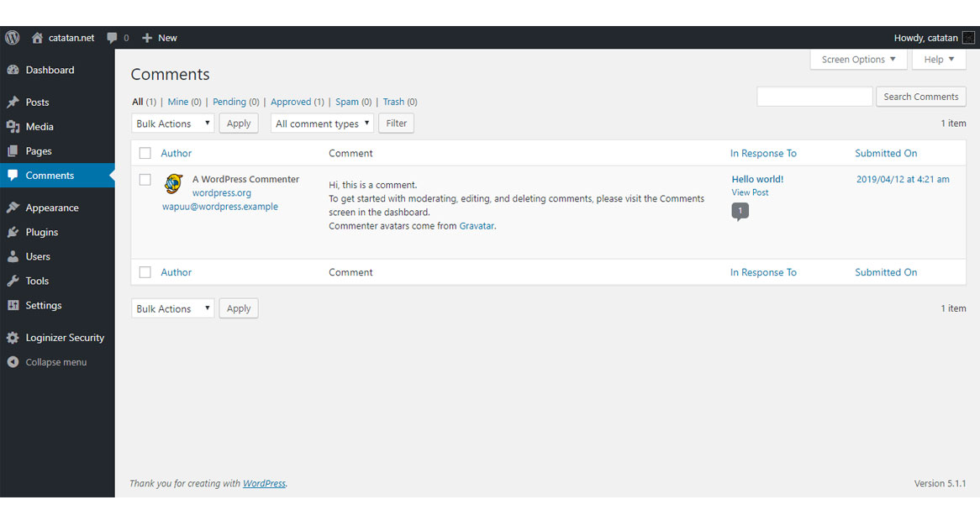Viewport: 980px width, 526px height.
Task: View Pending comments filter
Action: (229, 102)
